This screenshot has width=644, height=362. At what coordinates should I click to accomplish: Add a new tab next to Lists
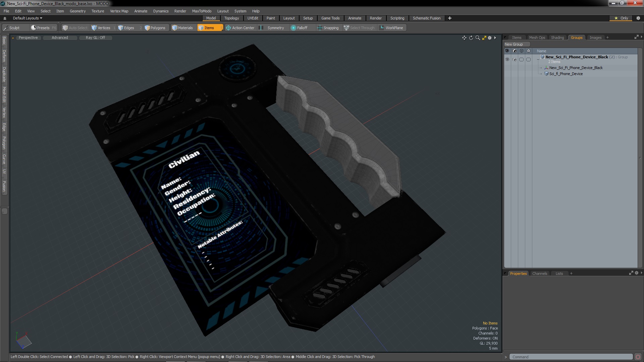(x=571, y=274)
